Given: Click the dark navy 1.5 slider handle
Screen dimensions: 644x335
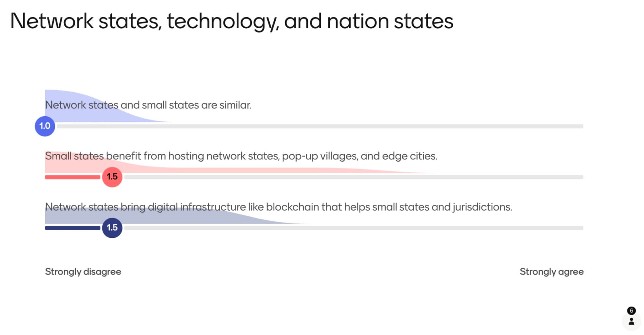Looking at the screenshot, I should click(112, 228).
